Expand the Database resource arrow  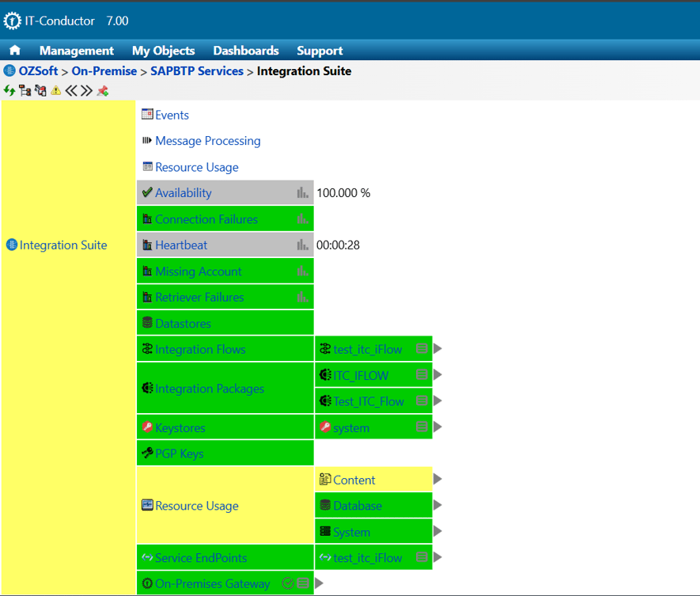[438, 505]
